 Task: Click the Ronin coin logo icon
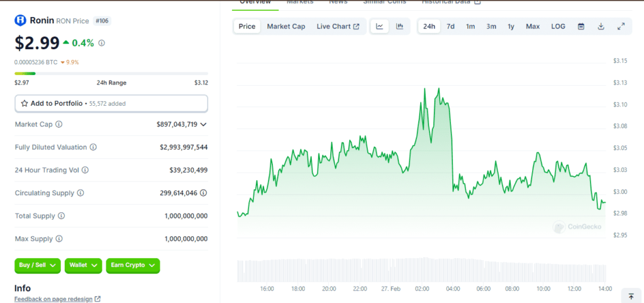[20, 20]
